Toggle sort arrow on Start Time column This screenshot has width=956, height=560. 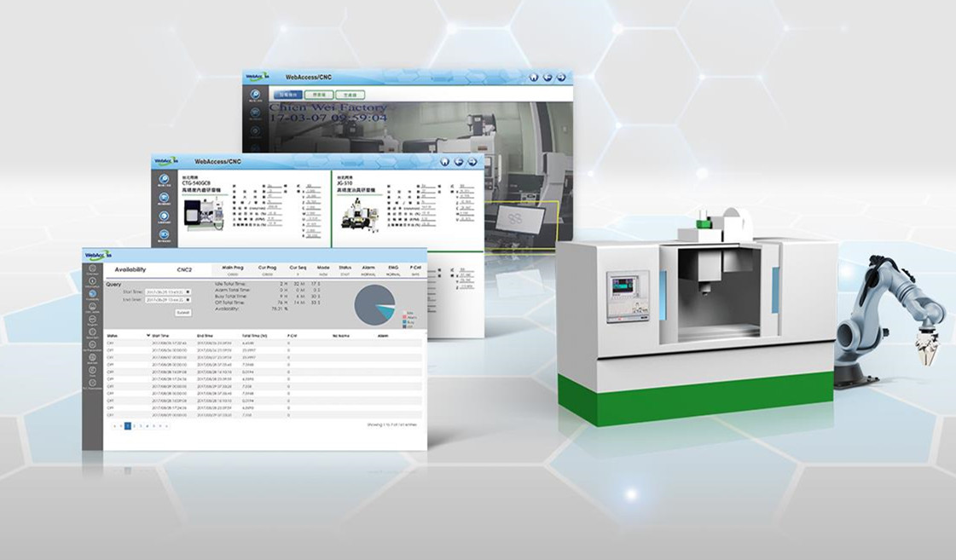tap(148, 336)
